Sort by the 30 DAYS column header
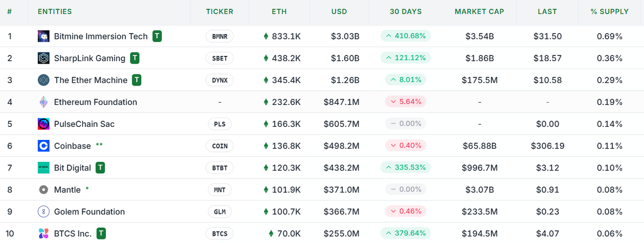Viewport: 644px width, 243px height. click(x=406, y=12)
